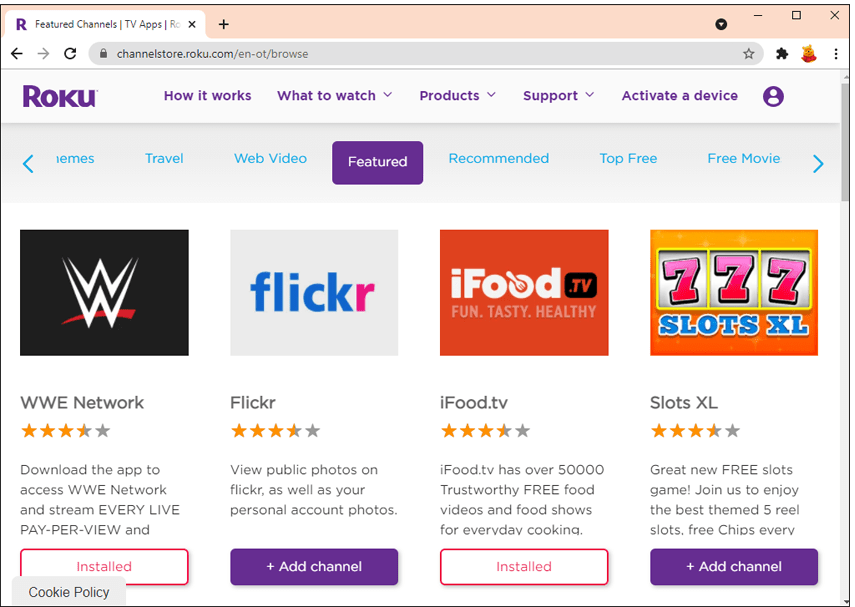
Task: Click the WWE Network star rating
Action: 65,431
